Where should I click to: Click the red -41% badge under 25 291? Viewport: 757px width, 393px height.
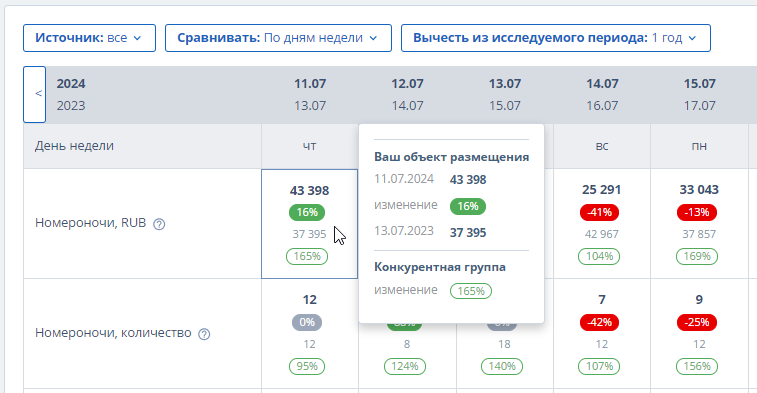click(599, 212)
